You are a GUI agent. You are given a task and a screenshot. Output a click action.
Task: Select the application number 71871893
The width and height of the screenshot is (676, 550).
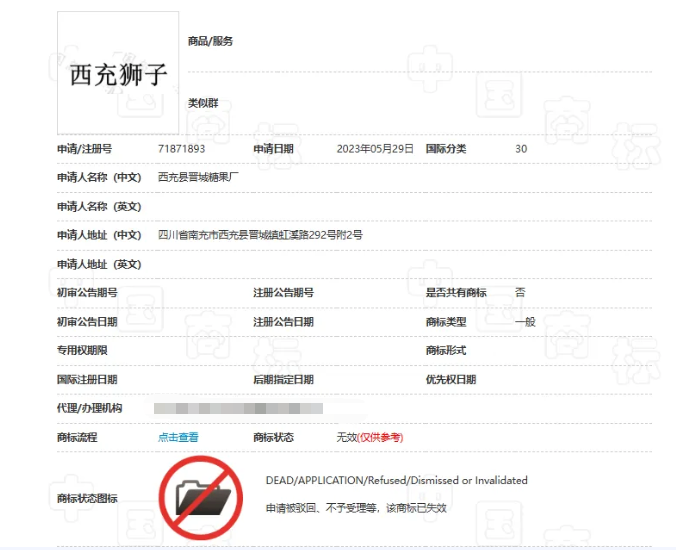tap(182, 149)
